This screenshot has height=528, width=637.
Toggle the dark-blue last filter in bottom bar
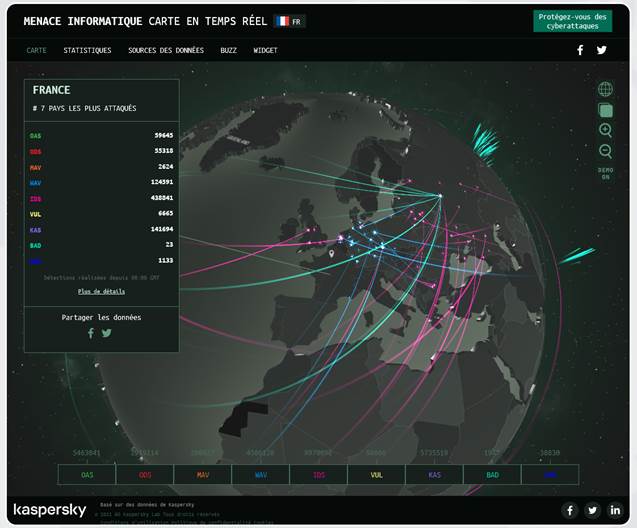pyautogui.click(x=550, y=474)
